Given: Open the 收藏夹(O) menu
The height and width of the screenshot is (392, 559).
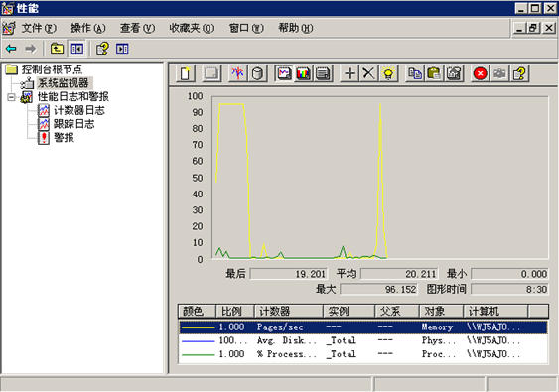Looking at the screenshot, I should (192, 28).
